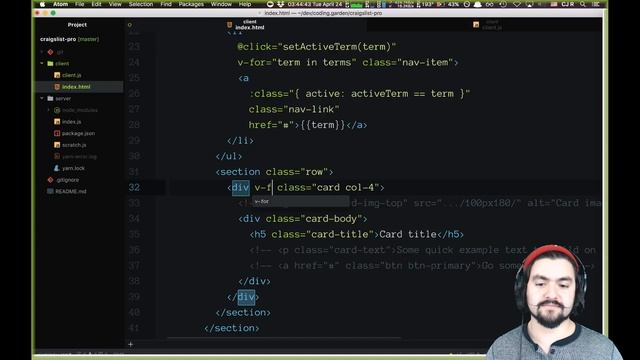Screen dimensions: 640x360
Task: Open the Find menu
Action: tap(166, 4)
